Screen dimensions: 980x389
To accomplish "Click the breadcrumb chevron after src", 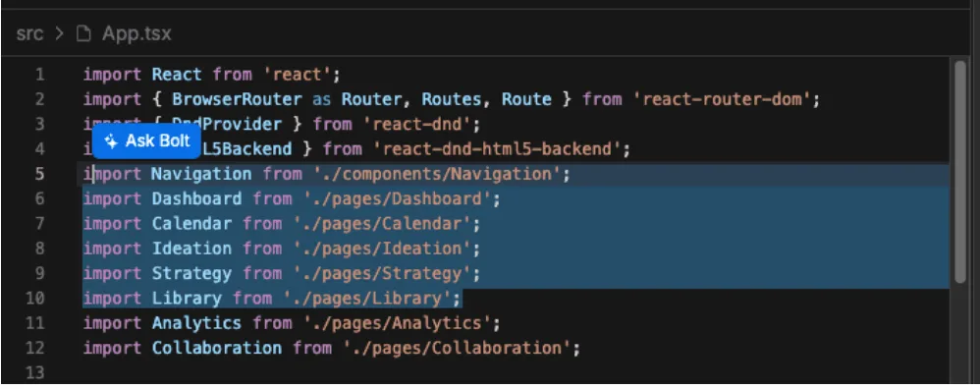I will coord(60,33).
